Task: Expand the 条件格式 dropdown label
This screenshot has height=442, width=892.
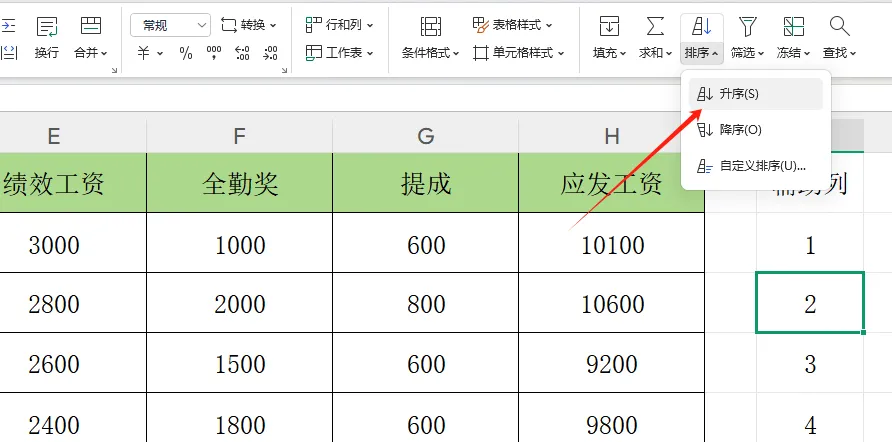Action: pos(430,53)
